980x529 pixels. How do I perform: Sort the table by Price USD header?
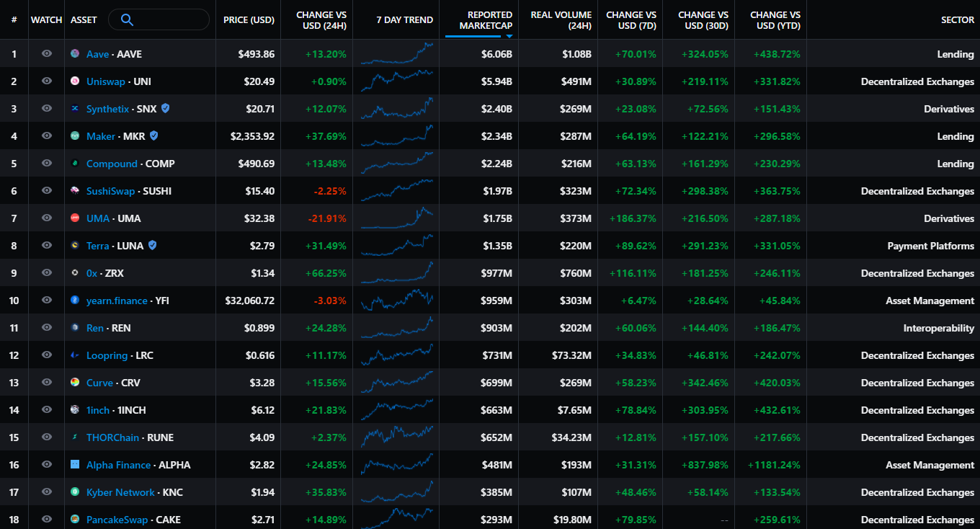pyautogui.click(x=249, y=19)
